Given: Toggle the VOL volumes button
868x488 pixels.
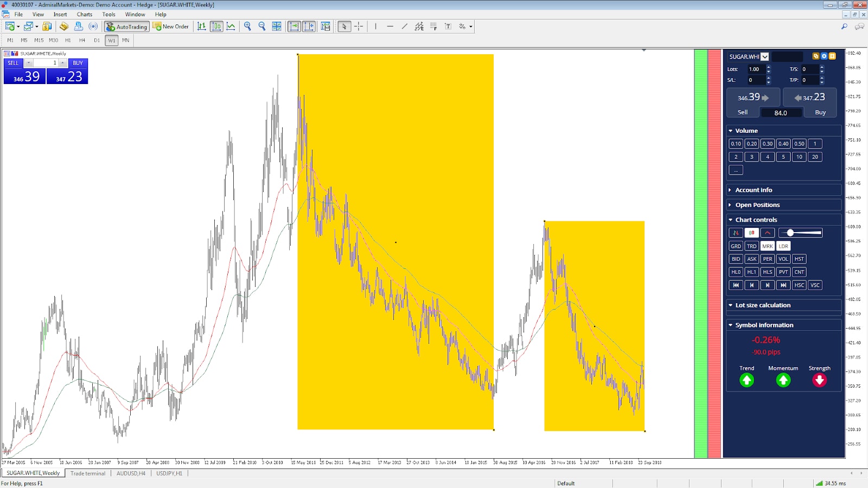Looking at the screenshot, I should click(x=783, y=259).
